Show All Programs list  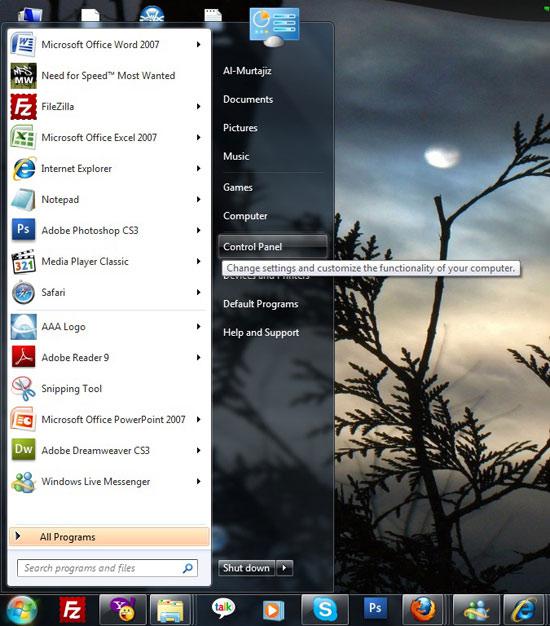[109, 537]
